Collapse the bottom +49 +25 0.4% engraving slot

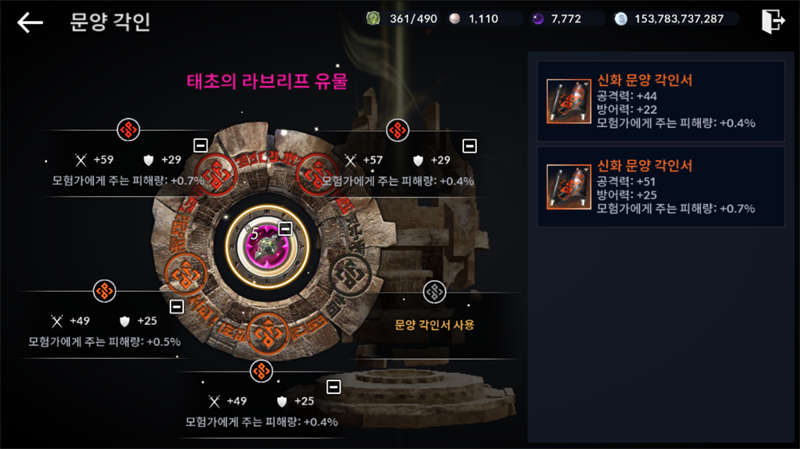click(334, 387)
